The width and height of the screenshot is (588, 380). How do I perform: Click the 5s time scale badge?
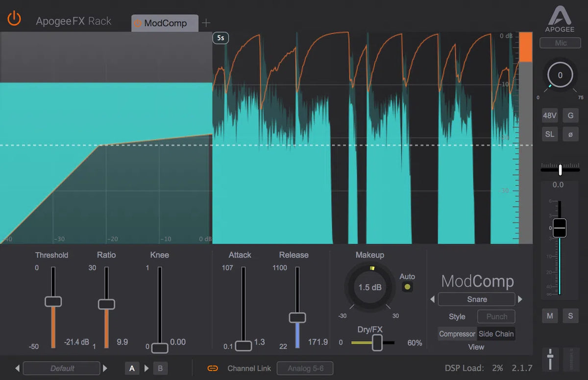(220, 38)
